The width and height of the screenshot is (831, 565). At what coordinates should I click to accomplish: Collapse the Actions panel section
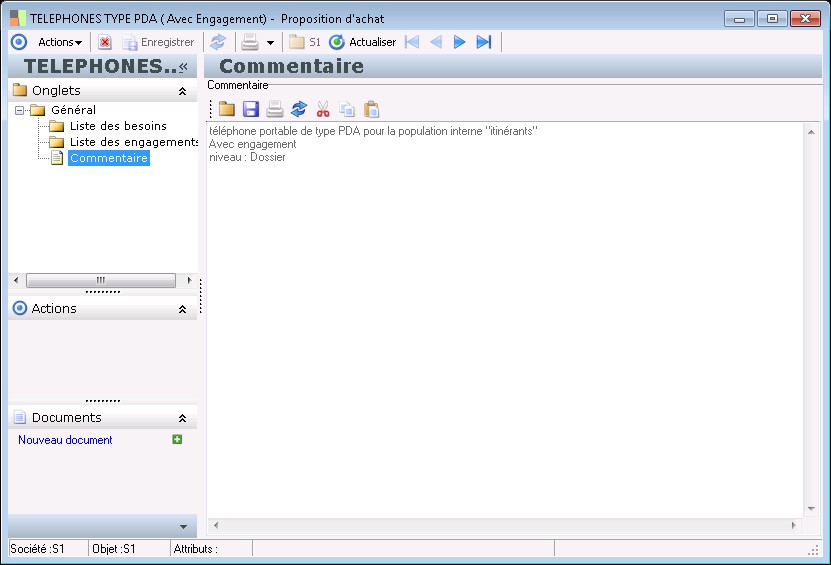click(x=182, y=309)
